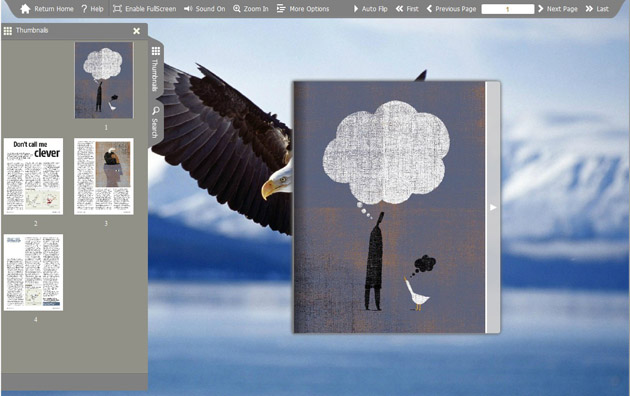Open the Search side tab
Image resolution: width=630 pixels, height=396 pixels.
155,122
